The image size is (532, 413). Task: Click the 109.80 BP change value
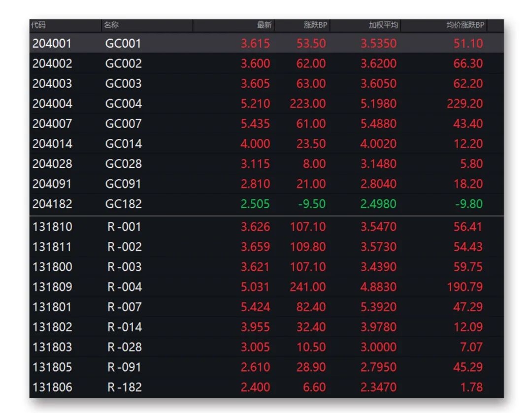(x=307, y=247)
